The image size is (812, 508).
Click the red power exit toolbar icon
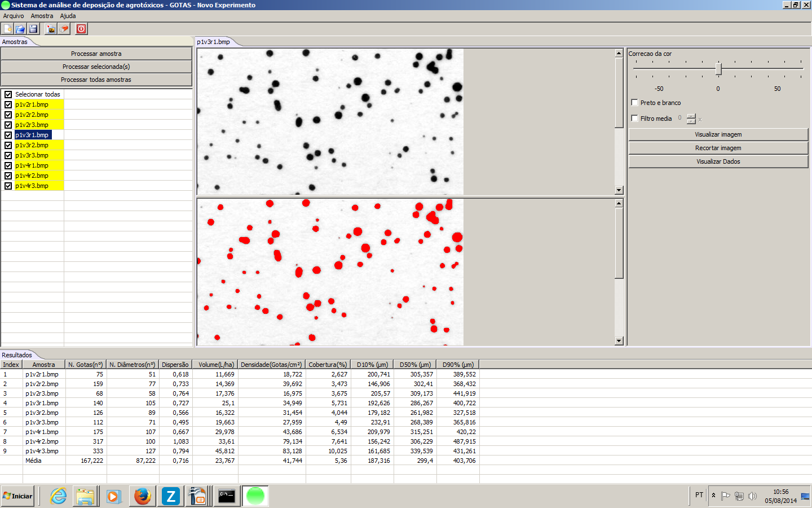tap(81, 29)
